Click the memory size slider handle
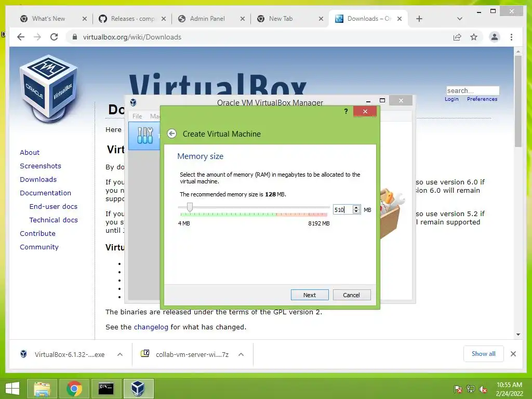This screenshot has width=532, height=399. tap(190, 207)
